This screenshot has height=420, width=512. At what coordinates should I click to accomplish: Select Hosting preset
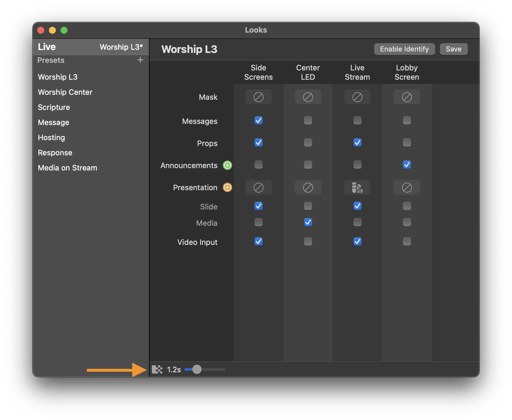point(91,138)
